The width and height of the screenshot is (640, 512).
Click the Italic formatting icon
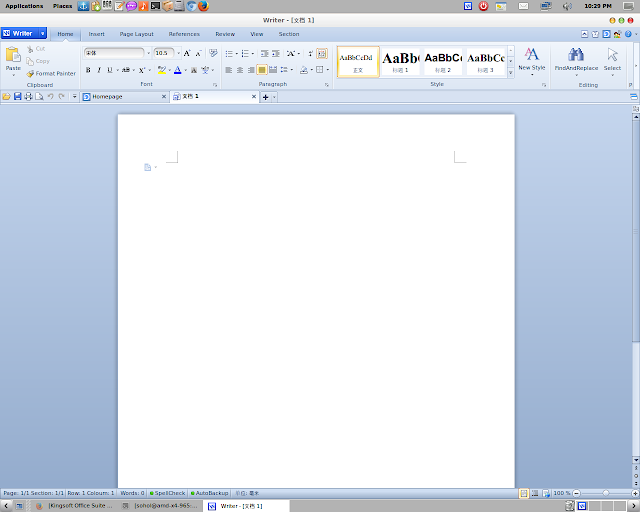click(x=99, y=70)
